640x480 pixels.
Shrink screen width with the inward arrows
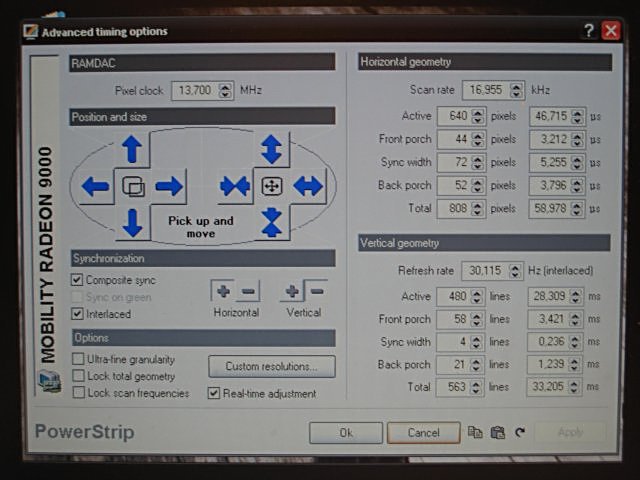(x=234, y=186)
